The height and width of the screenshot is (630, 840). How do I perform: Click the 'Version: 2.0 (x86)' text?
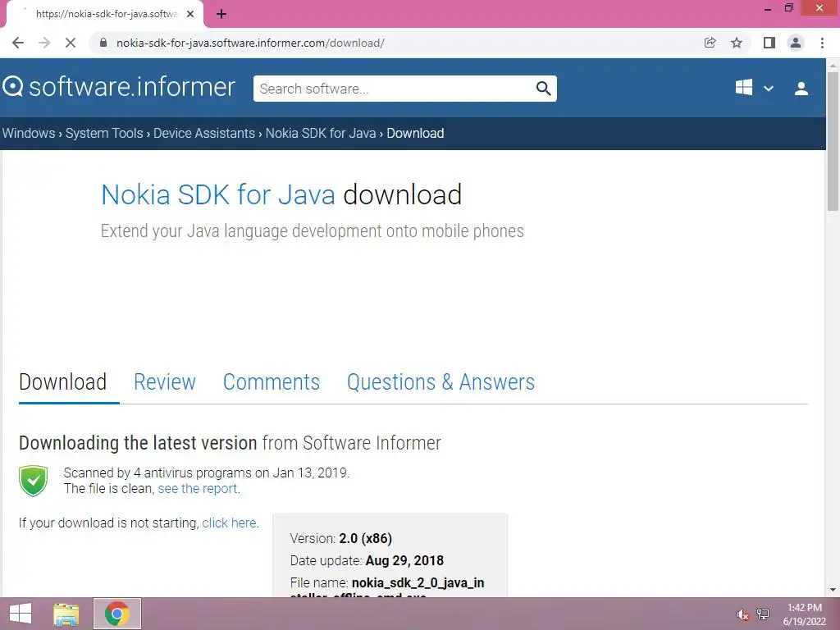point(340,538)
